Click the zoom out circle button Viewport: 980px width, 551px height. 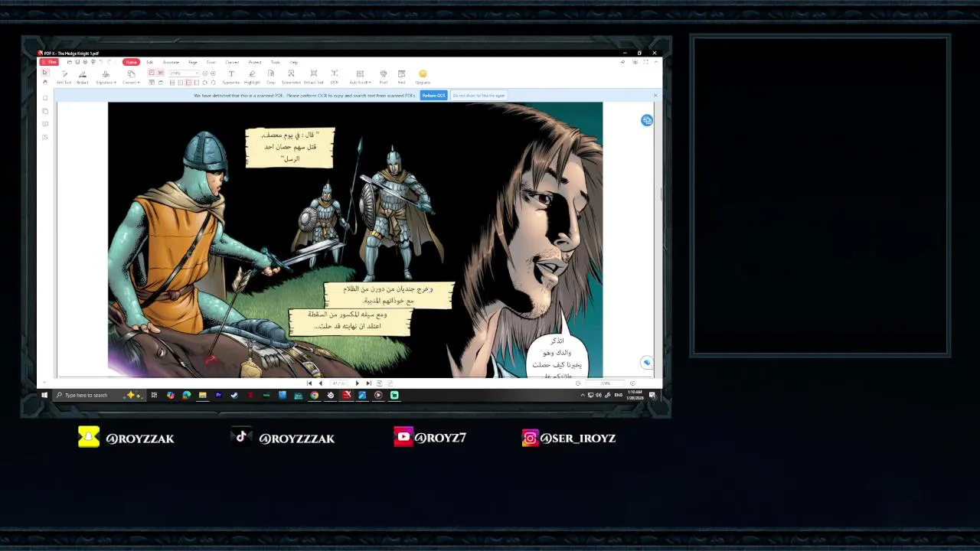[x=205, y=73]
